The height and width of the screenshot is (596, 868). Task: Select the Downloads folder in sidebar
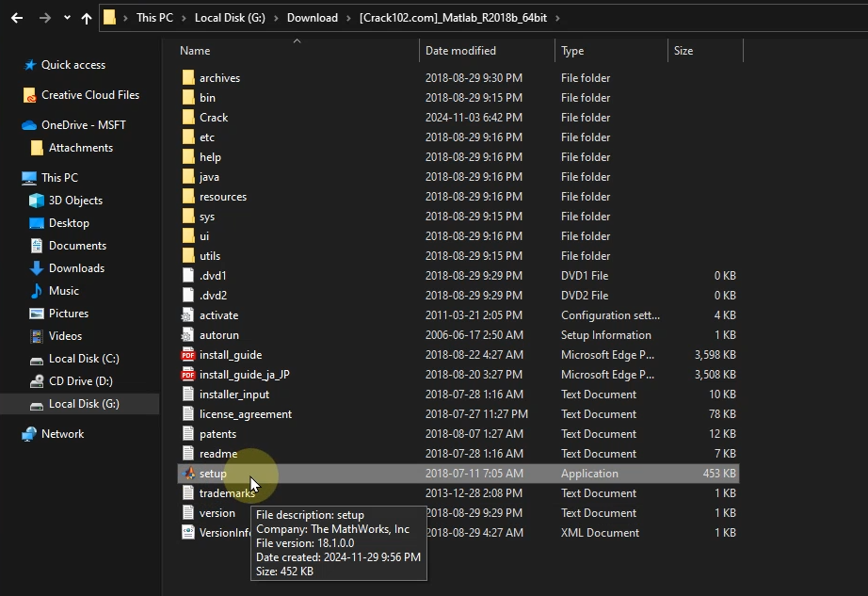76,268
